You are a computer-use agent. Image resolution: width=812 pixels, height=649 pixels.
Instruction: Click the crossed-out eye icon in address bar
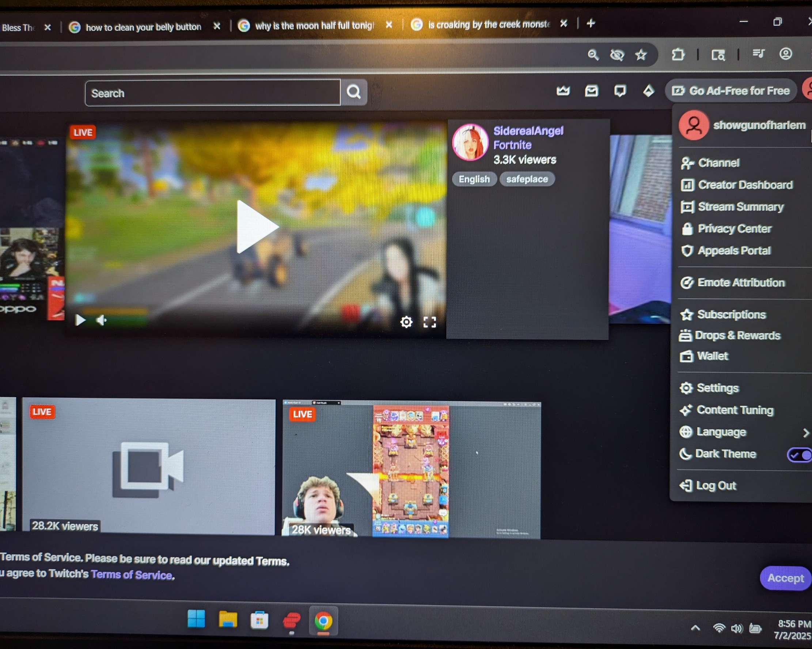coord(617,55)
